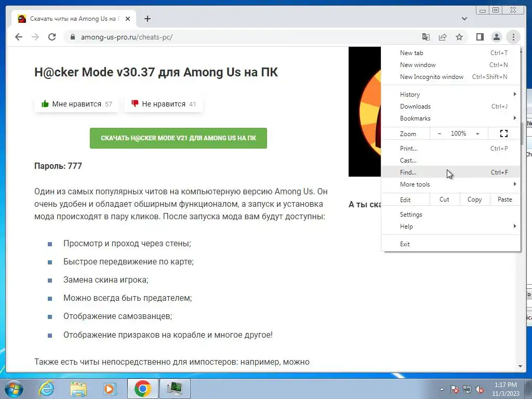The image size is (532, 399).
Task: Click the browser forward arrow
Action: click(35, 37)
